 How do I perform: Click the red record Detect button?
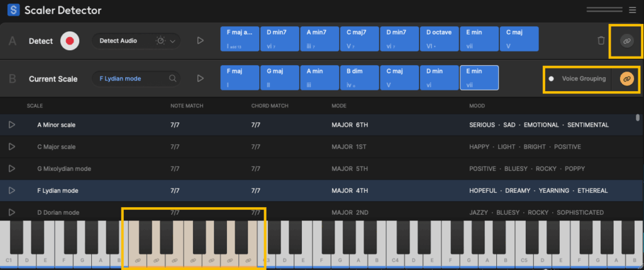point(70,41)
